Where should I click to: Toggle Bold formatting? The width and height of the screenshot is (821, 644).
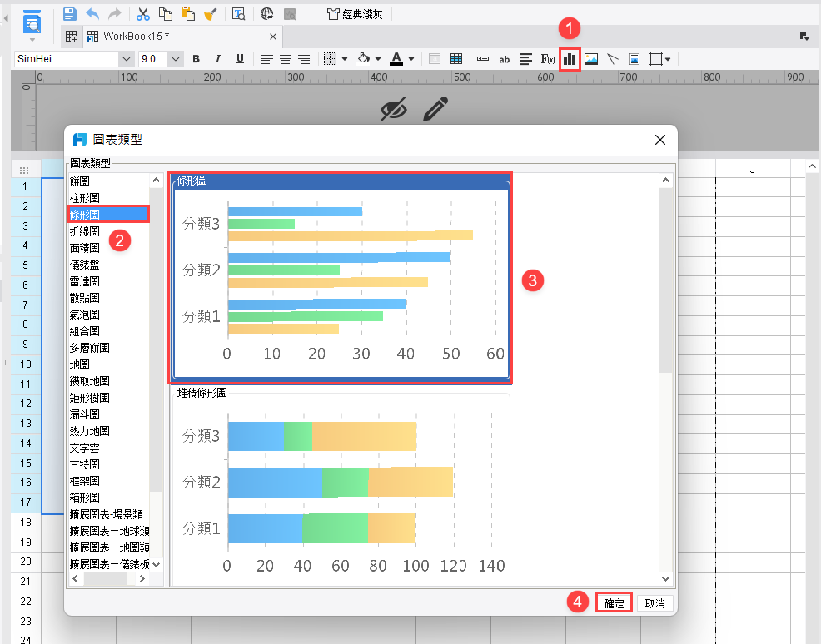[196, 59]
